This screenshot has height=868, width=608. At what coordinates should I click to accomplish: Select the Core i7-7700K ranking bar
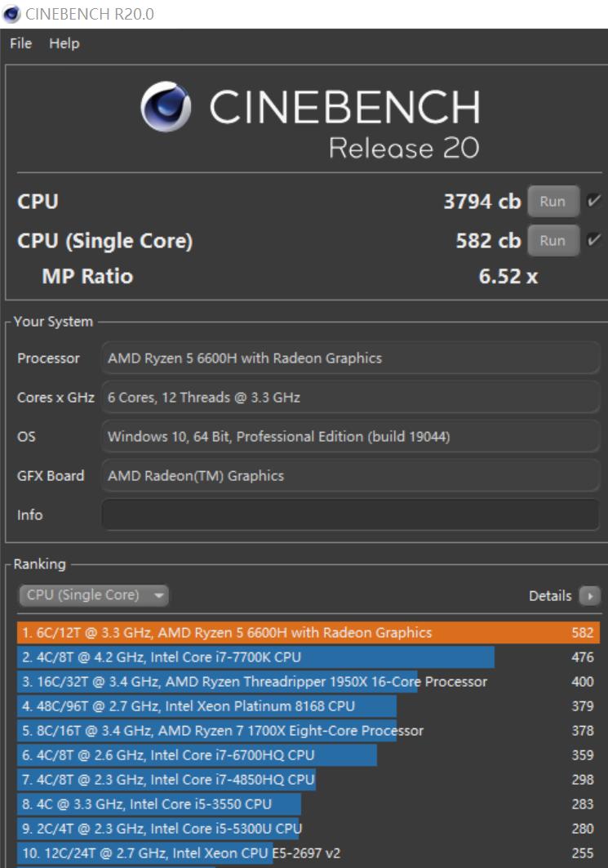(x=255, y=657)
